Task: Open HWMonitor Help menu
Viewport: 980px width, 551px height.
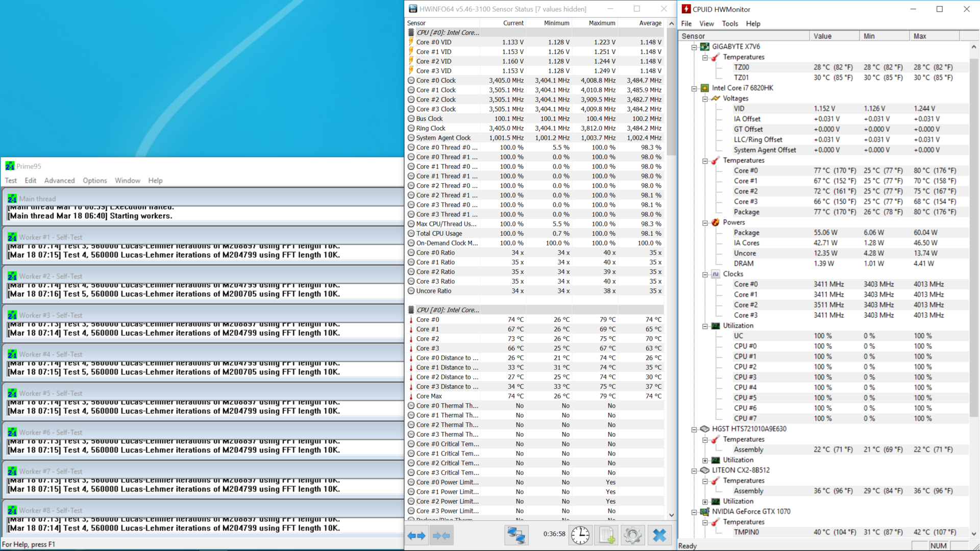Action: click(753, 23)
